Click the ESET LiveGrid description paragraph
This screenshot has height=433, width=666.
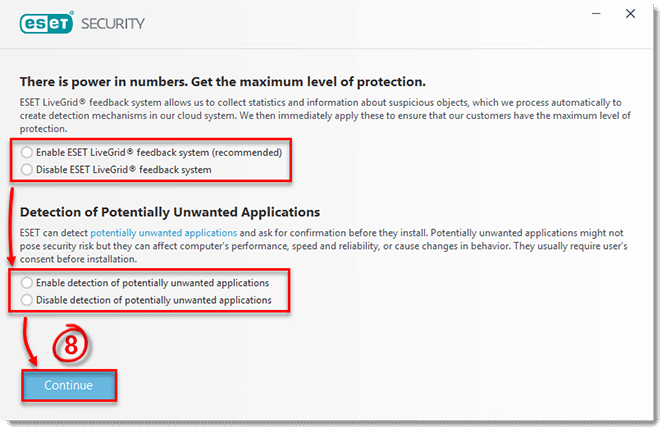325,116
